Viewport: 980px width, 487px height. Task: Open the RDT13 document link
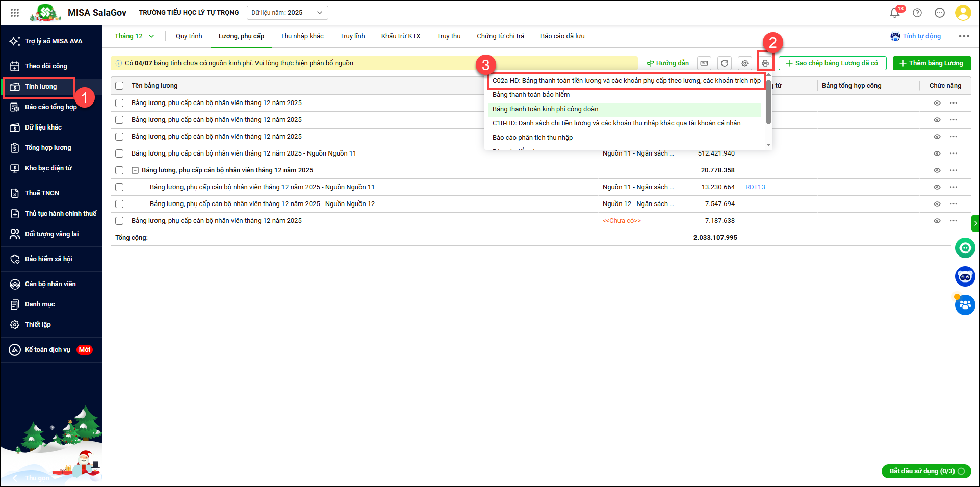(x=755, y=187)
